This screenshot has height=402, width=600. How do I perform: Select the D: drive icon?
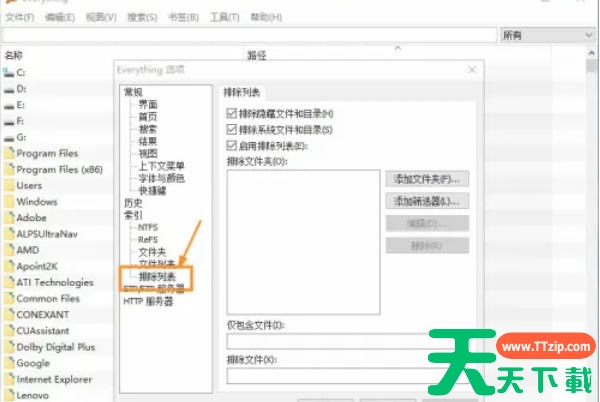(9, 89)
